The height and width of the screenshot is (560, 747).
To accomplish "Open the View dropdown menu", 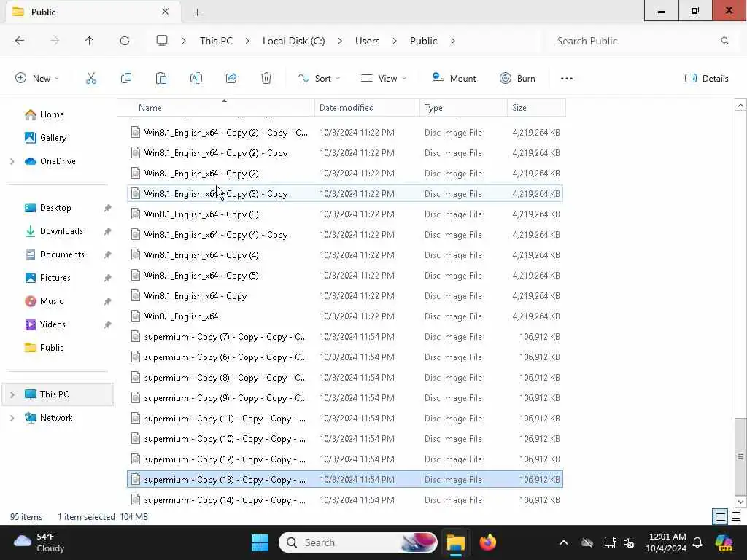I will pos(384,79).
